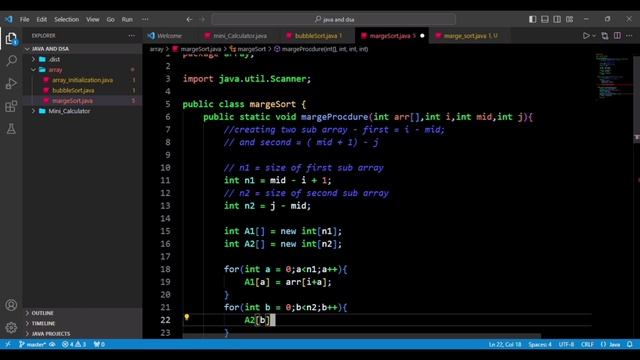Go back using the left arrow
The width and height of the screenshot is (640, 360).
[189, 19]
